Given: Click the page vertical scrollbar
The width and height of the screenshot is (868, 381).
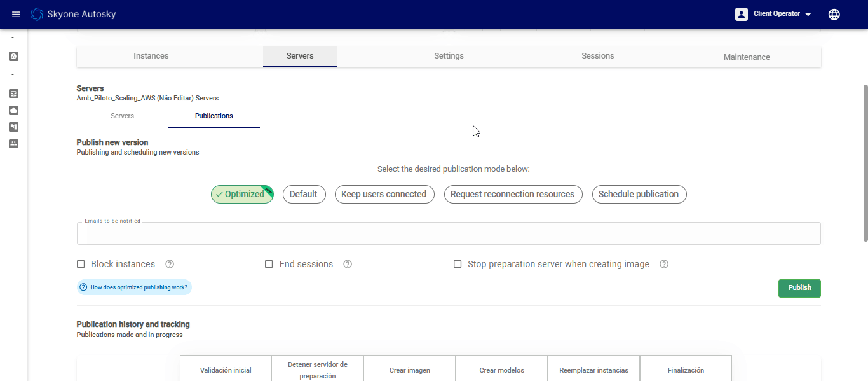Looking at the screenshot, I should 865,163.
